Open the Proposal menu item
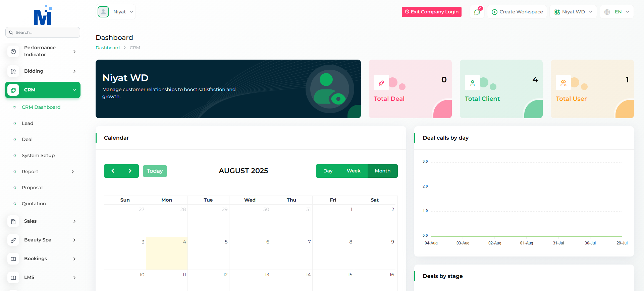This screenshot has height=291, width=644. pyautogui.click(x=32, y=188)
